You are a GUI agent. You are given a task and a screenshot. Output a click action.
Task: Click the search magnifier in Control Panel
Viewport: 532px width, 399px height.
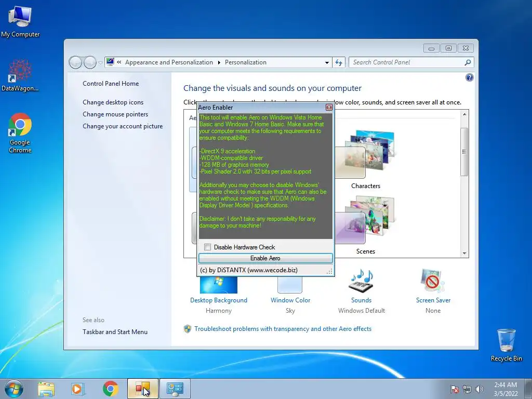pos(468,62)
